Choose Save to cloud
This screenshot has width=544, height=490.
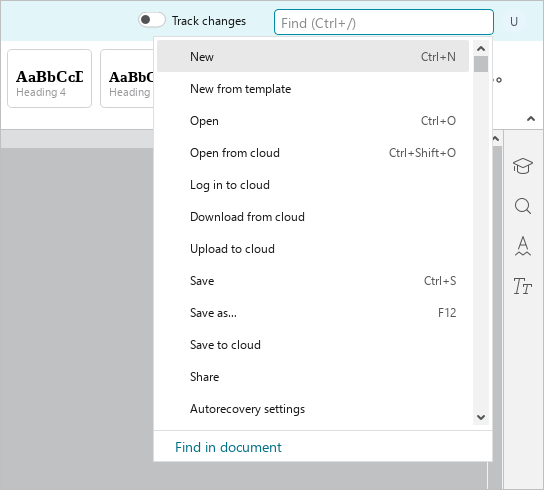313,345
